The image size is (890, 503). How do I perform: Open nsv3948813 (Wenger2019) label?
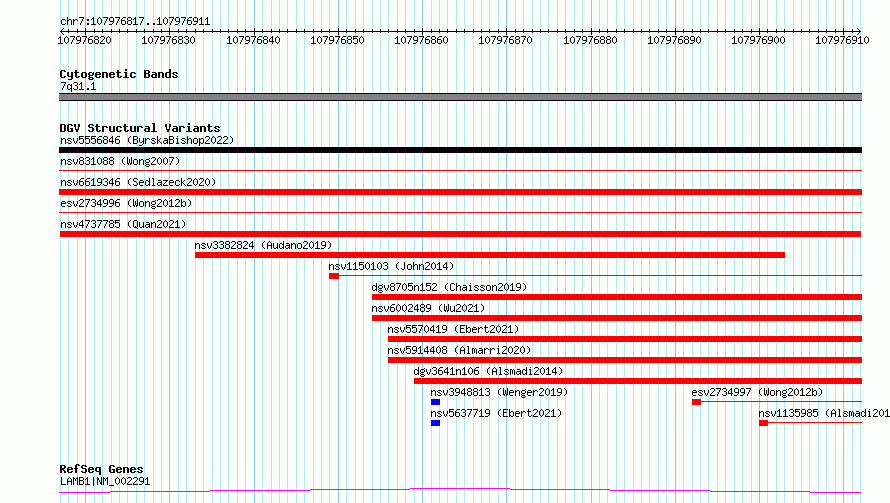point(499,392)
